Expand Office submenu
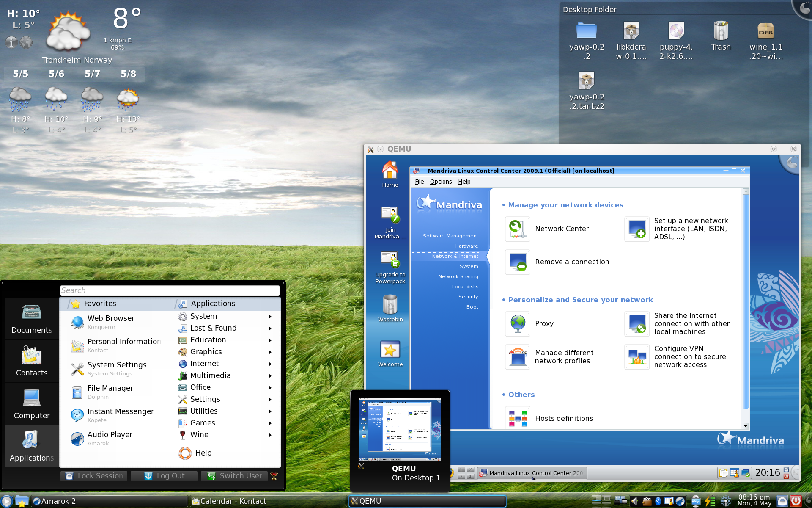 click(x=225, y=387)
